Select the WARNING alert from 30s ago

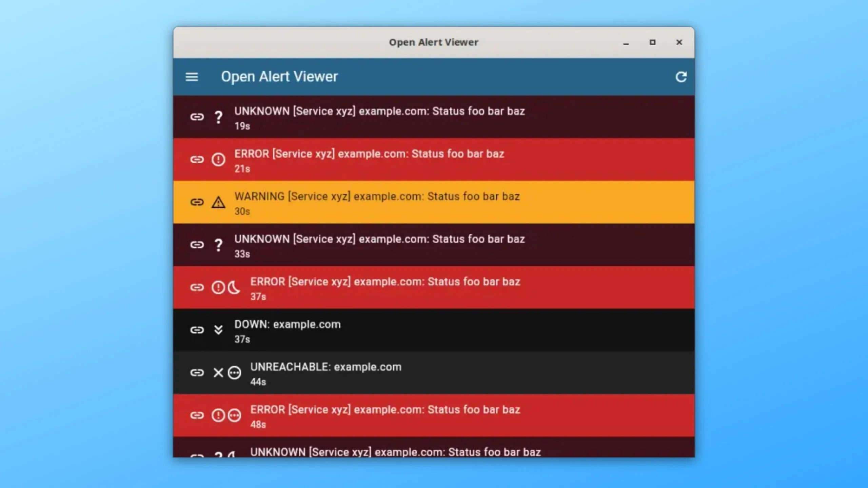click(x=376, y=197)
